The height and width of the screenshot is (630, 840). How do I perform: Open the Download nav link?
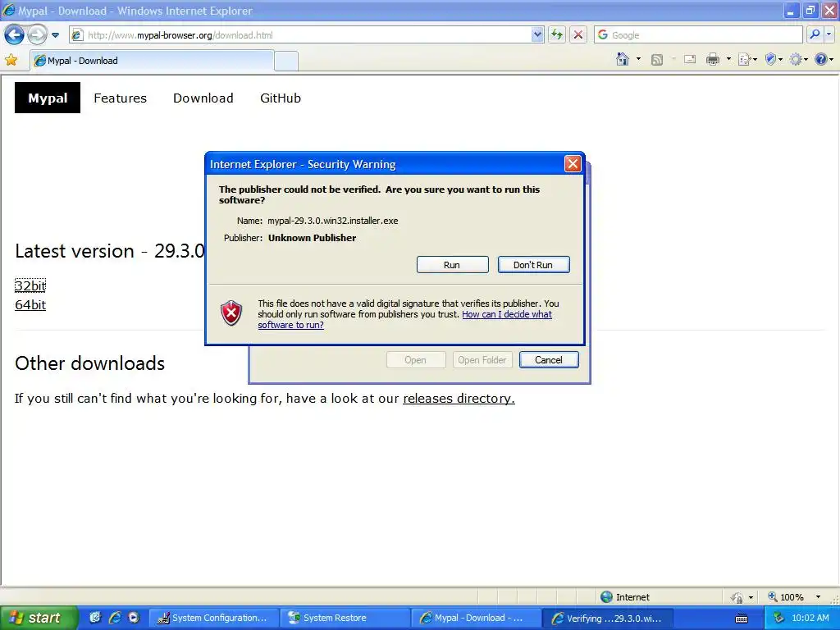click(x=203, y=98)
